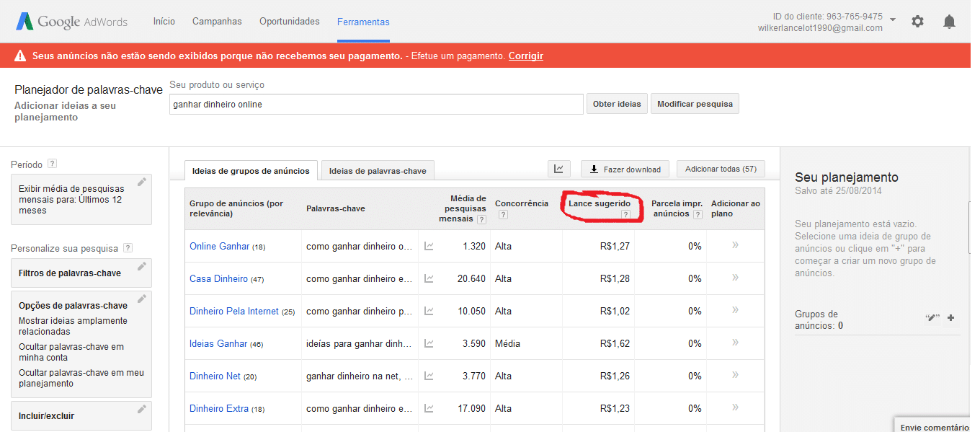Sort by the Lance sugerido column header
Screen dimensions: 980x432
pyautogui.click(x=600, y=204)
